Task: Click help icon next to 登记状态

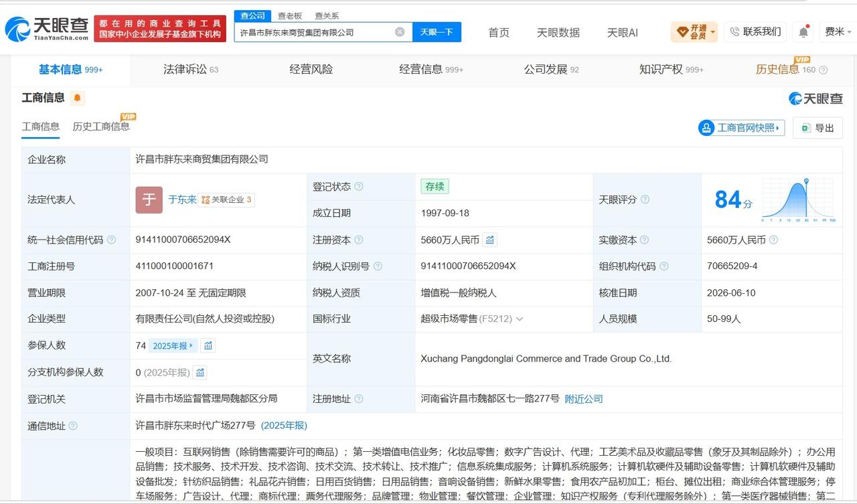Action: click(x=359, y=187)
